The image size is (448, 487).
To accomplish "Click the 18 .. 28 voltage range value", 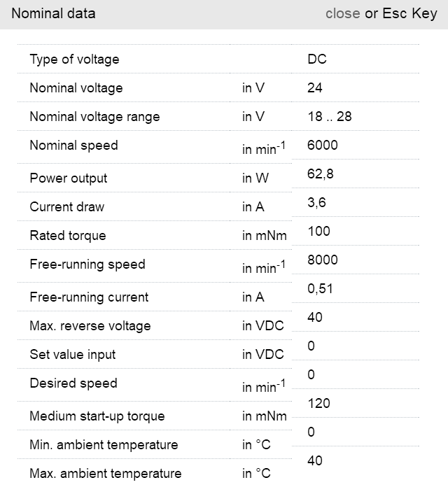I will pos(329,117).
